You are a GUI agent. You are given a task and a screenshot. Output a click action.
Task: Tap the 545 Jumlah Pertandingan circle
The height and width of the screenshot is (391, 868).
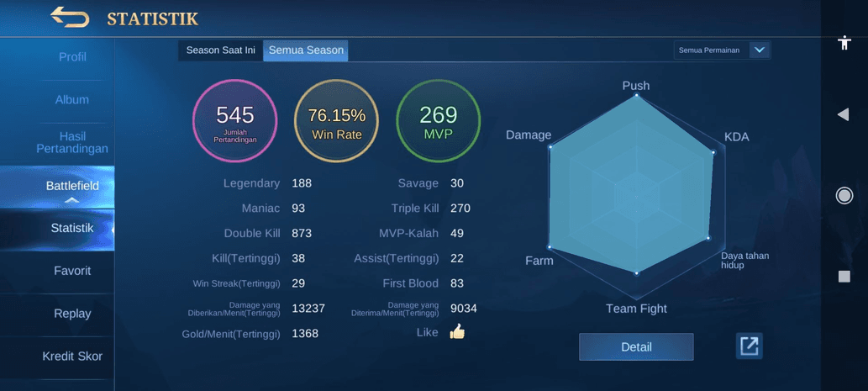tap(234, 121)
